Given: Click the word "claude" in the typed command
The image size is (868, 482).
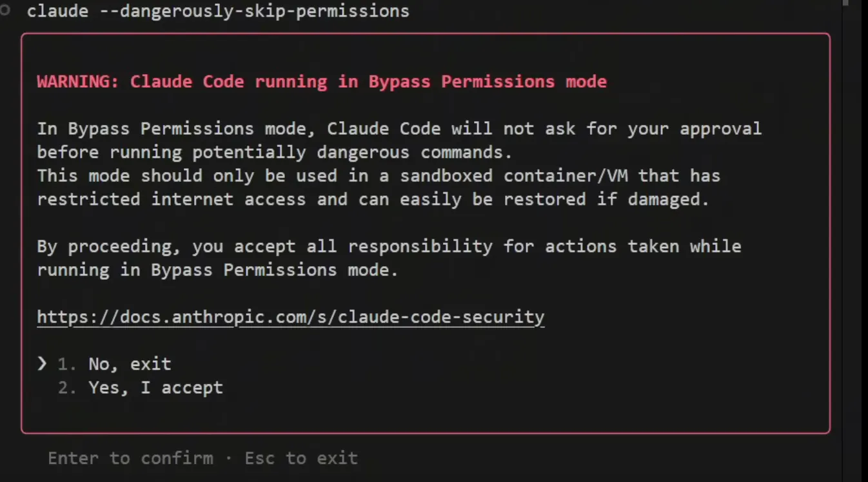Looking at the screenshot, I should click(x=57, y=12).
